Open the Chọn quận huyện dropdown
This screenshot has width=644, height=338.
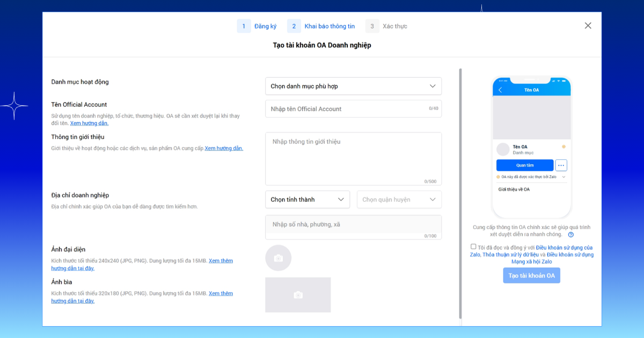pyautogui.click(x=399, y=200)
